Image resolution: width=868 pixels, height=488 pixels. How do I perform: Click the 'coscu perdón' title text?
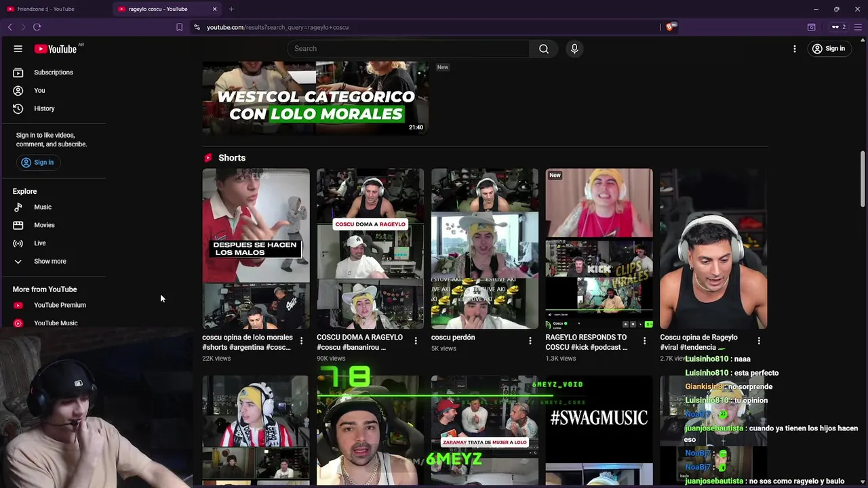[453, 338]
